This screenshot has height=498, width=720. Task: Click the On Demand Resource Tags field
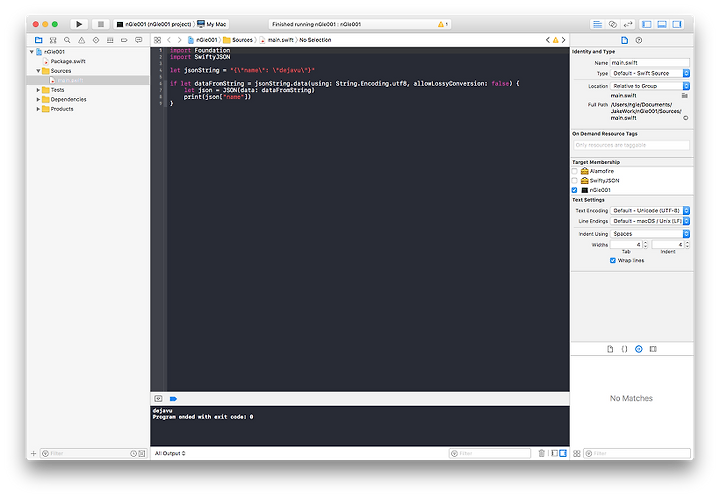[631, 145]
